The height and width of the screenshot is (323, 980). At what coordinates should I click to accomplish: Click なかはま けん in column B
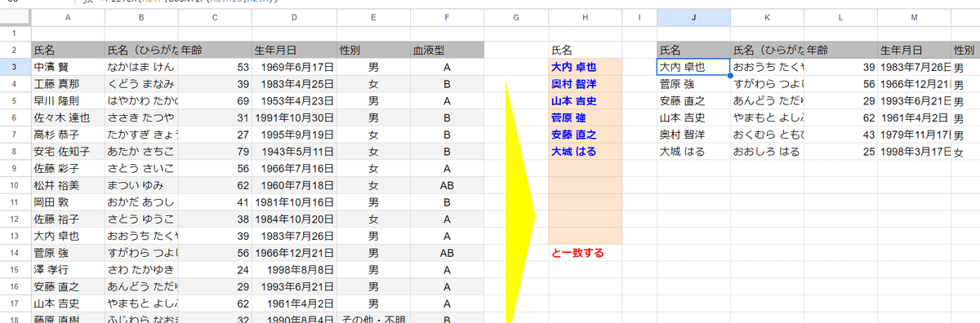pyautogui.click(x=141, y=67)
